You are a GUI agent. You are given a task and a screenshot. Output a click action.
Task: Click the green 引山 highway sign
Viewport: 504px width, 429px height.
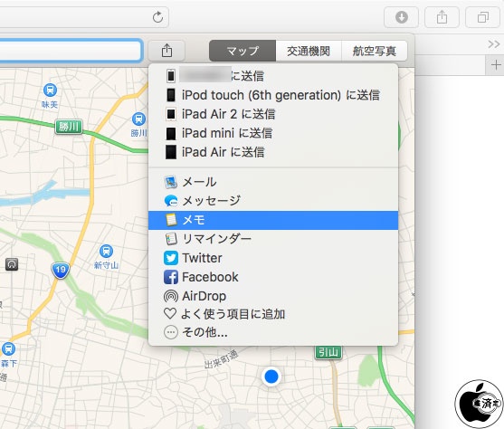(328, 353)
